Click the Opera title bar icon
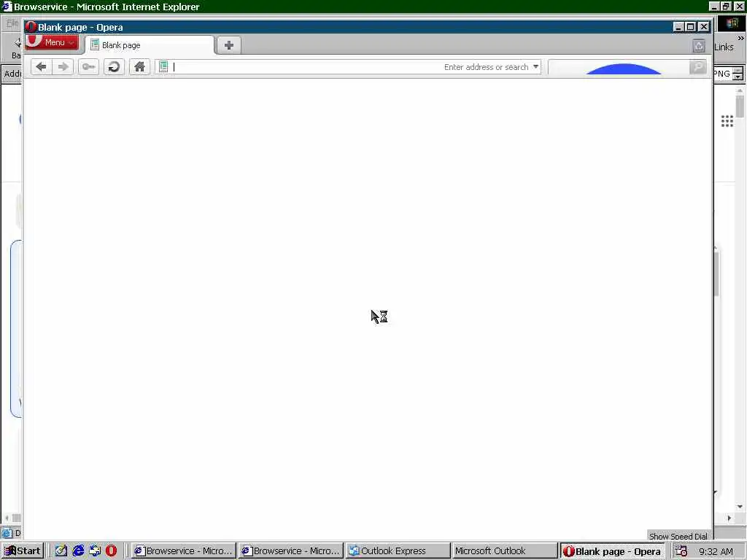This screenshot has height=560, width=747. 31,27
